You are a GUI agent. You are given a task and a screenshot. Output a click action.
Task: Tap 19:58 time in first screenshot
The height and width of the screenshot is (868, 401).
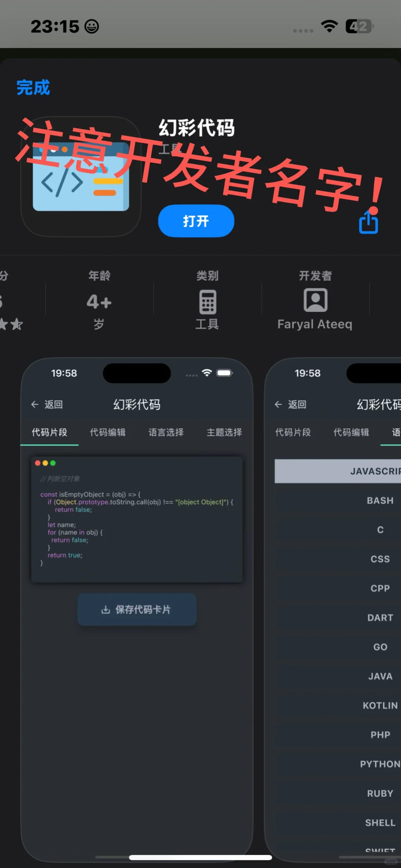coord(64,373)
